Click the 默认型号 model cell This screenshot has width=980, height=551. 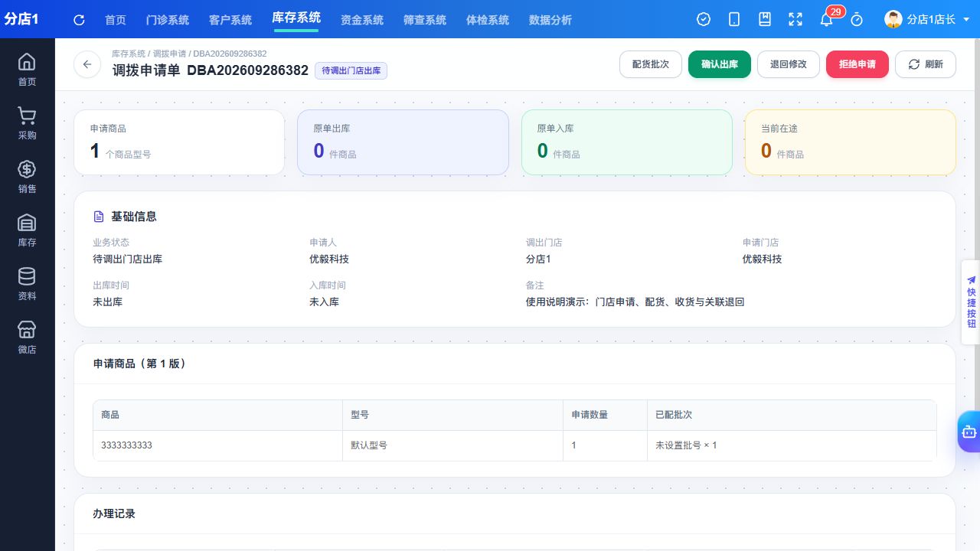click(x=452, y=445)
